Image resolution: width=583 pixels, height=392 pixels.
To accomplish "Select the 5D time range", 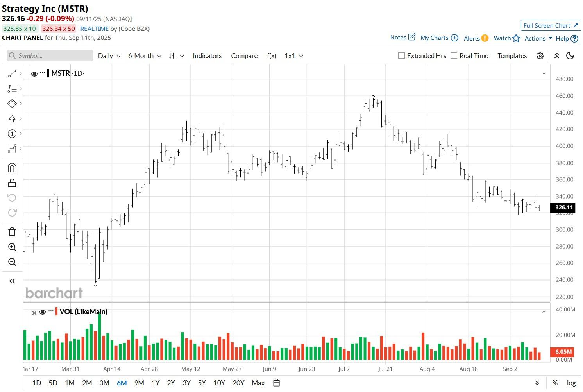I will pyautogui.click(x=53, y=383).
